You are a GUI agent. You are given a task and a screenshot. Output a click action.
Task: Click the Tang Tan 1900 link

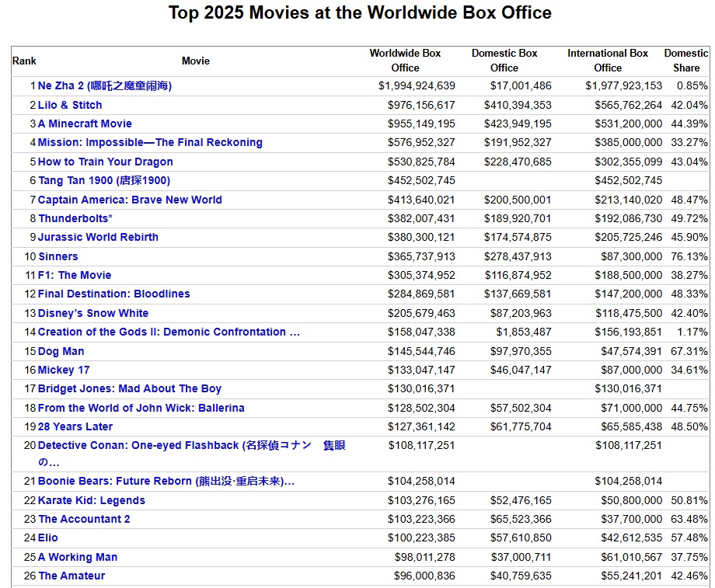coord(104,180)
